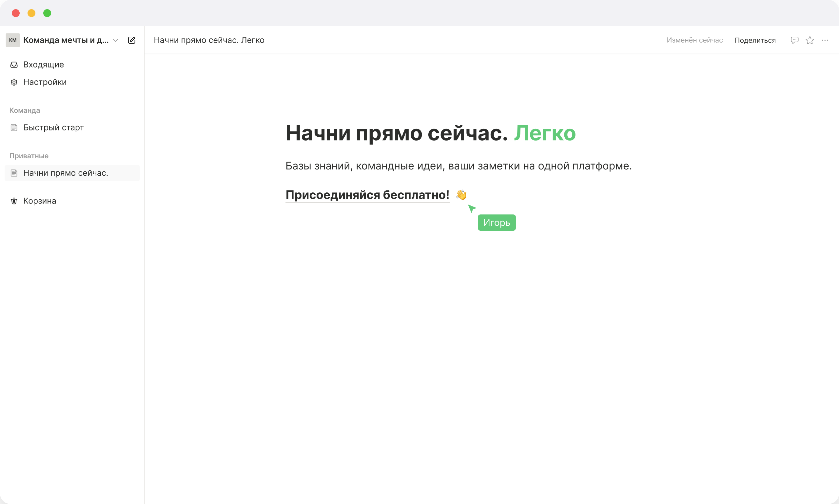Click the breadcrumb title Начни прямо сейчас. Легко
Screen dimensions: 839x504
point(209,40)
